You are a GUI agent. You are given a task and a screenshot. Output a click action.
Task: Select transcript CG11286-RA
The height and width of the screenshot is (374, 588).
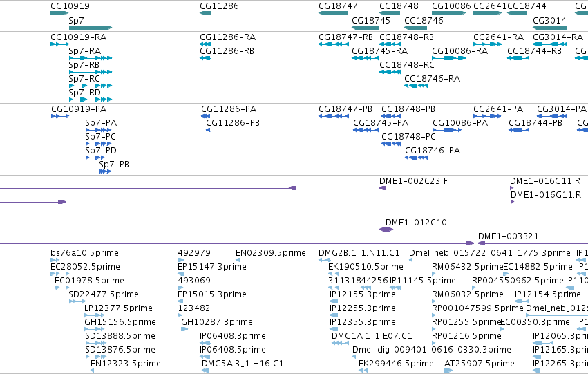[227, 37]
